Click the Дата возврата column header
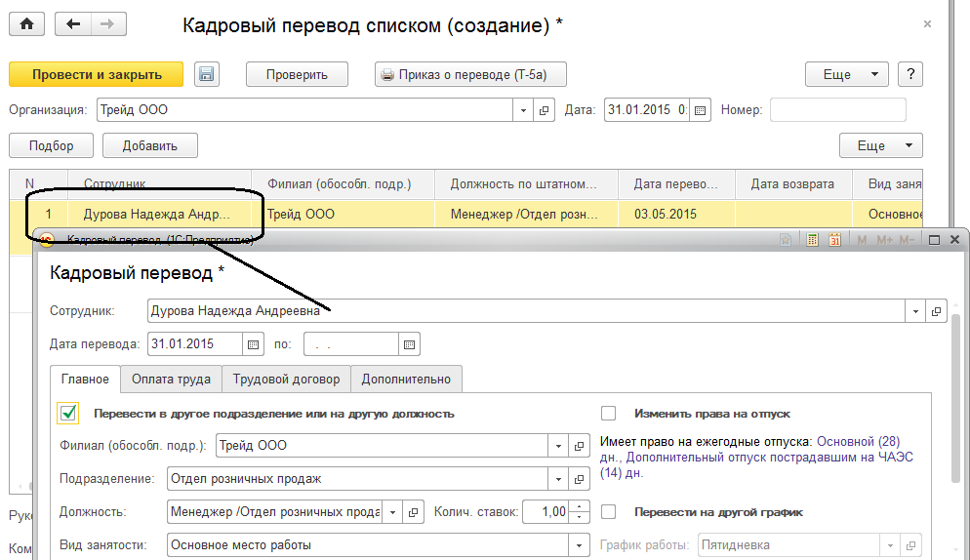Image resolution: width=970 pixels, height=560 pixels. [793, 183]
